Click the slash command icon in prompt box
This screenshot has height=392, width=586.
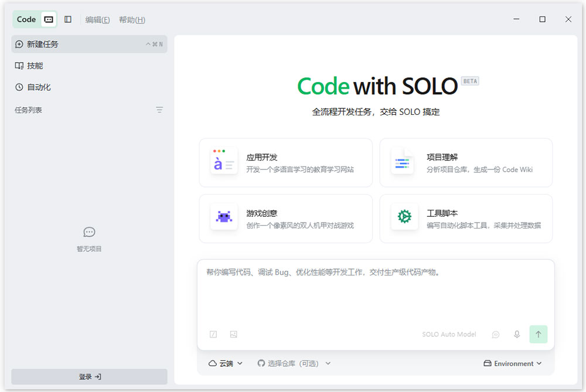(213, 335)
